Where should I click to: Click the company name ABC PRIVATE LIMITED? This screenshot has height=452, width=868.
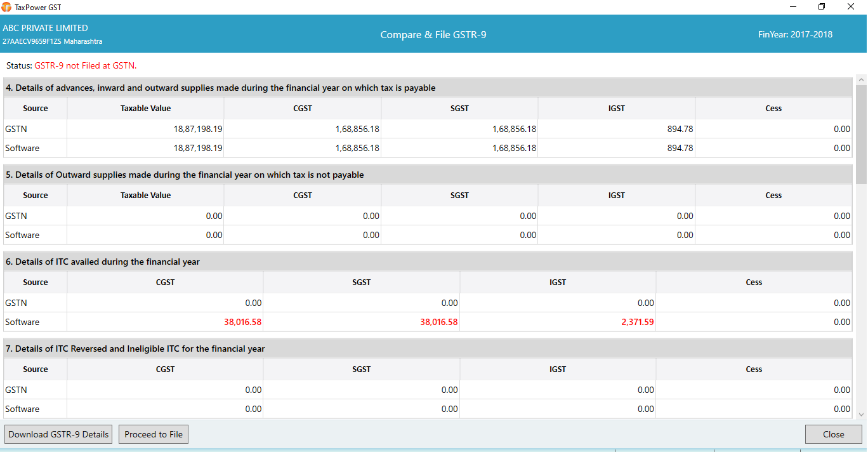point(46,28)
